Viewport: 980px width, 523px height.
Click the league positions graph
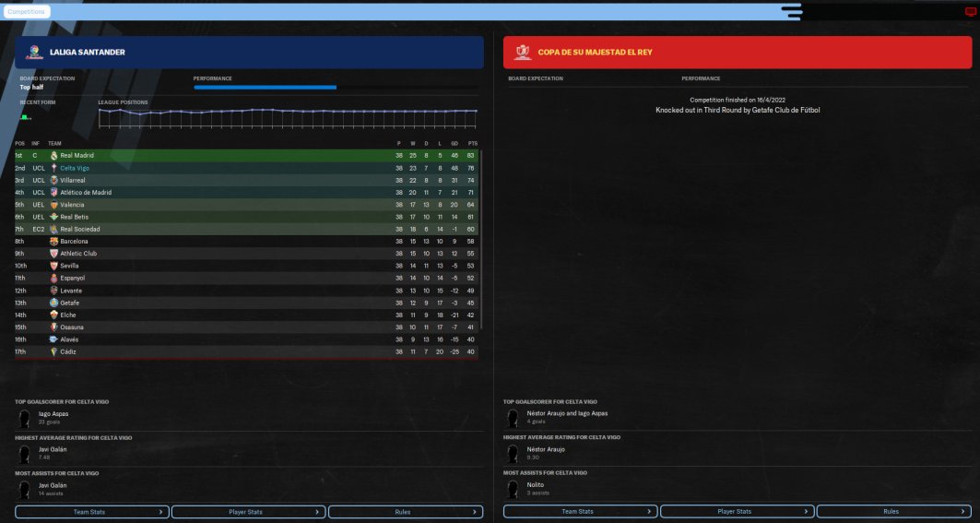(x=289, y=118)
